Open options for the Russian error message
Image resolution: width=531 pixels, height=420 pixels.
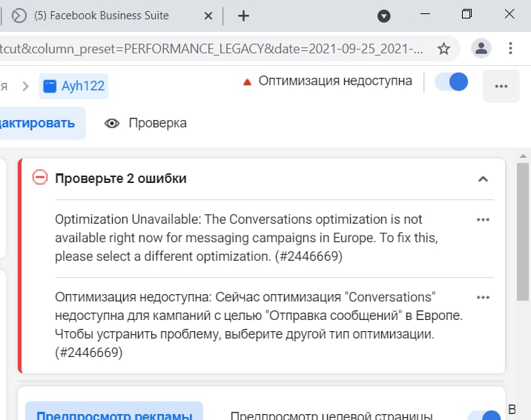pyautogui.click(x=483, y=298)
